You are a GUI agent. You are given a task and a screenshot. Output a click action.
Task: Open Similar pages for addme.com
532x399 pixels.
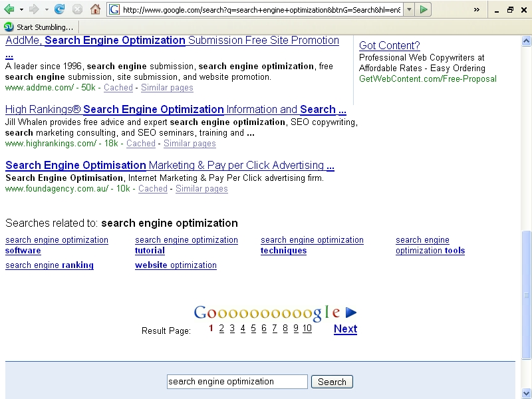167,88
